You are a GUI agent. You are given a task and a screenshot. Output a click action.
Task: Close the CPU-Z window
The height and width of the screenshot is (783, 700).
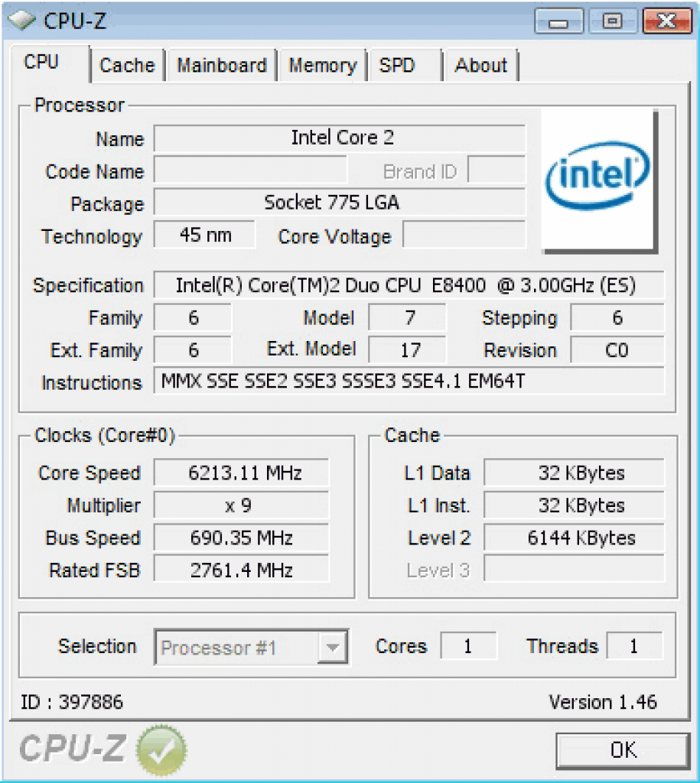point(666,21)
